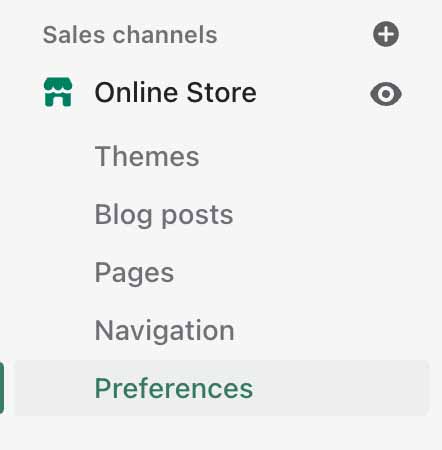Image resolution: width=442 pixels, height=450 pixels.
Task: Open the Themes section
Action: (x=147, y=156)
